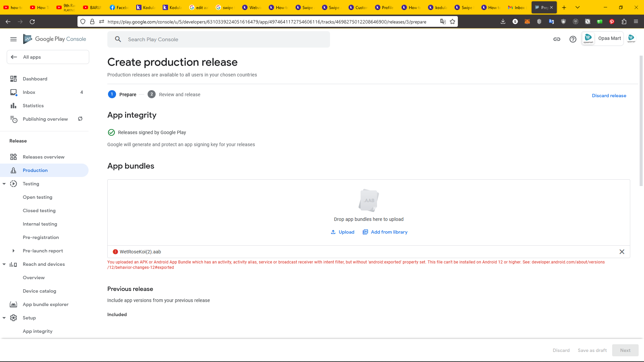Image resolution: width=644 pixels, height=362 pixels.
Task: Open Releases overview
Action: (x=44, y=157)
